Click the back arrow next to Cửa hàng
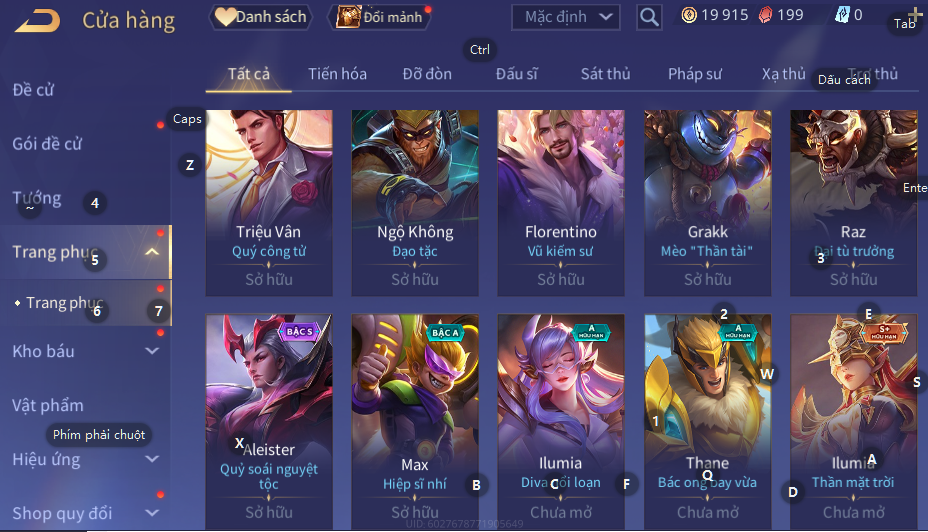This screenshot has height=532, width=928. [38, 20]
